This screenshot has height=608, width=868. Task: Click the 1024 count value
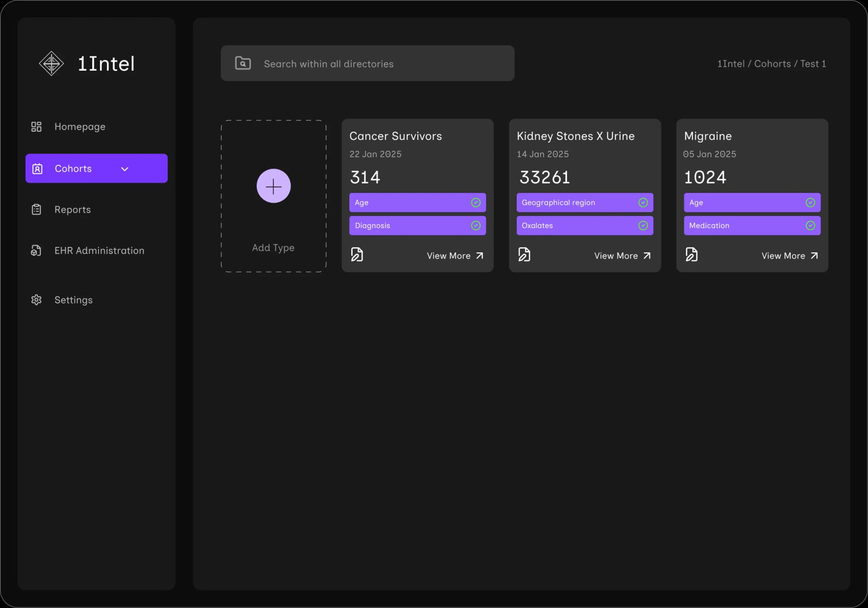coord(705,177)
